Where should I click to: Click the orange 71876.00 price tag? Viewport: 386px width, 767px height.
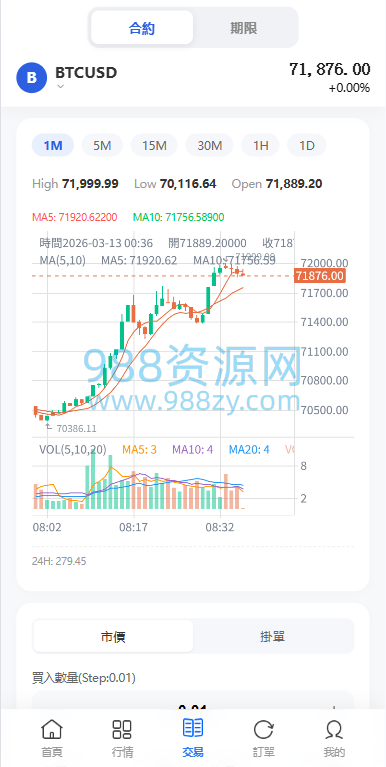click(x=319, y=276)
